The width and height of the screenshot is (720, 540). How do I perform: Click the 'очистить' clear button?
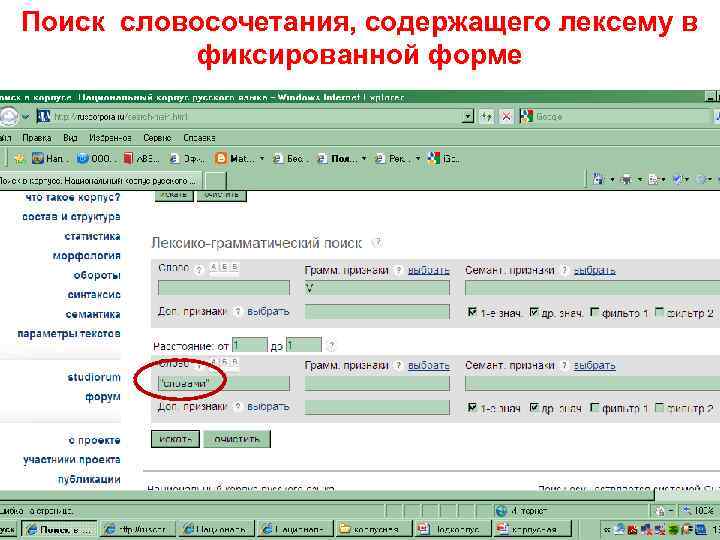(x=237, y=439)
